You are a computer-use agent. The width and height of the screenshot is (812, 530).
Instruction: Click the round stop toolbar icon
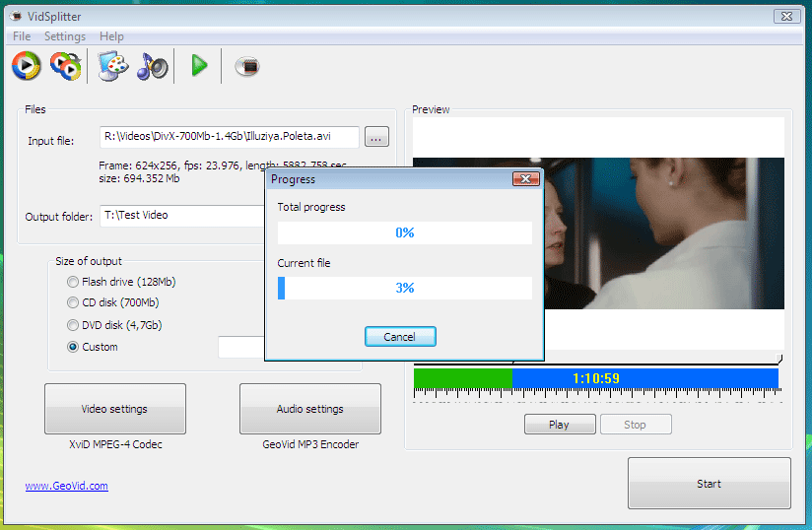point(247,66)
